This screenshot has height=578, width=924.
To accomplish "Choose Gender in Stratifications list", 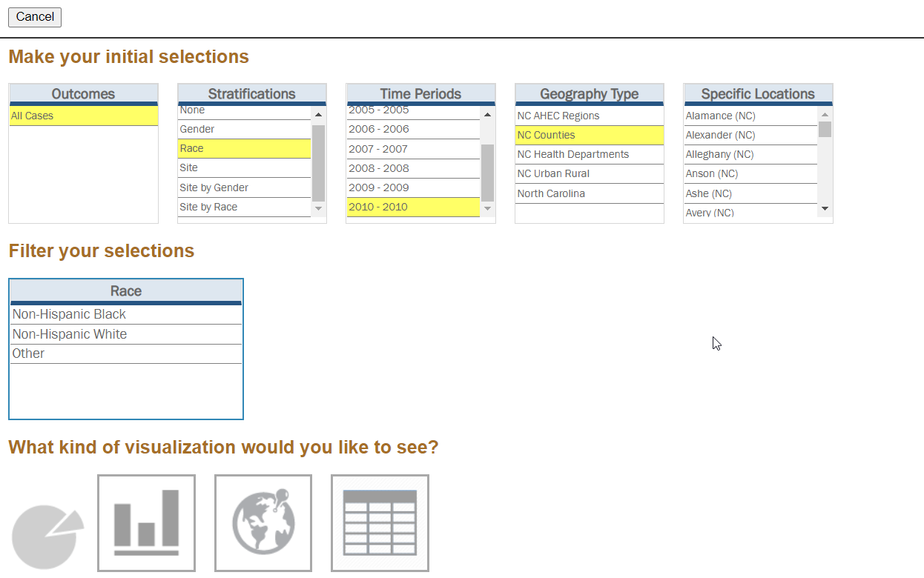I will [244, 129].
